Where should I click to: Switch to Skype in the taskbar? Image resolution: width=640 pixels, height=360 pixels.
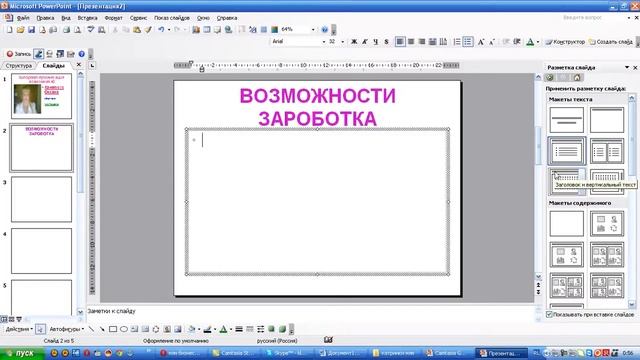click(288, 353)
